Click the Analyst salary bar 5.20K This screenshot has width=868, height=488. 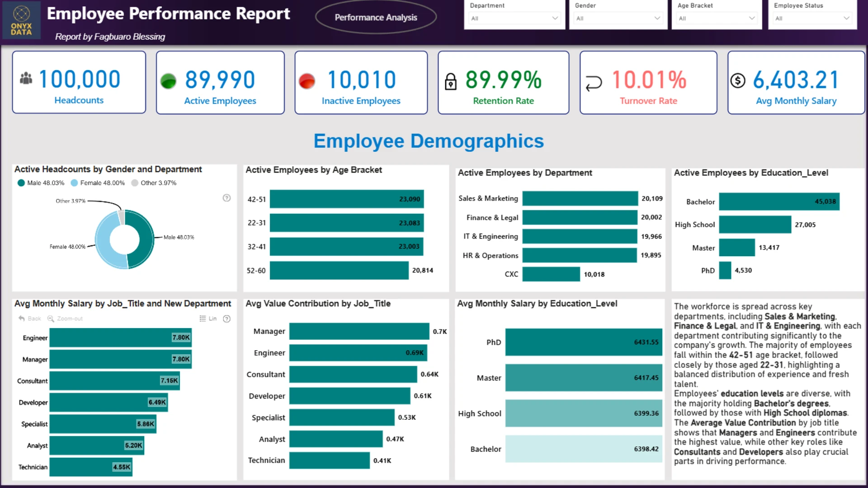point(97,446)
